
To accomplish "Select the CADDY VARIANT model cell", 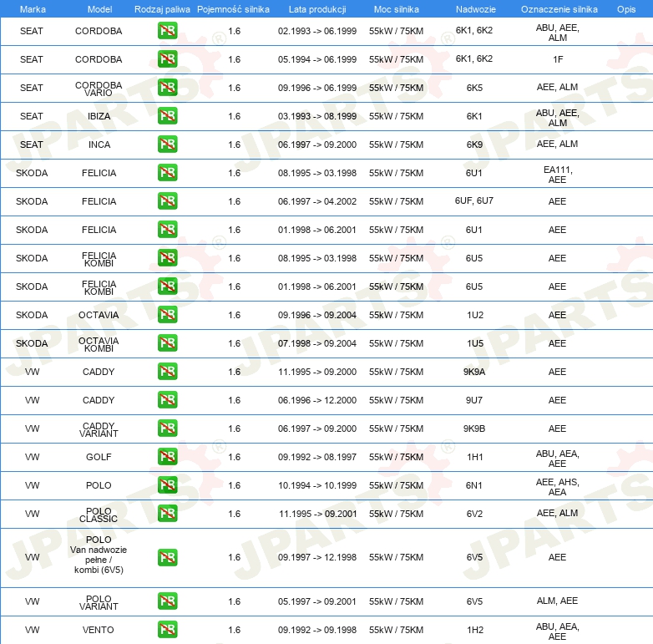I will pyautogui.click(x=99, y=429).
